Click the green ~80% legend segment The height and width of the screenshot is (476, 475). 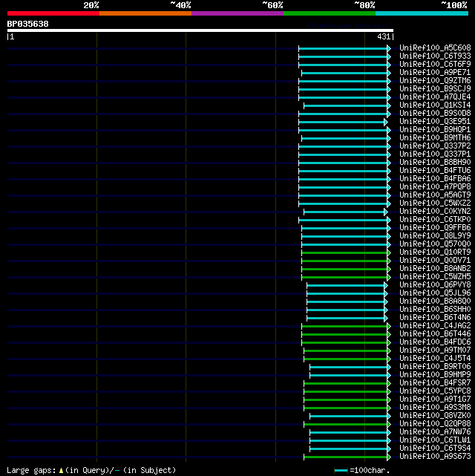[x=330, y=13]
